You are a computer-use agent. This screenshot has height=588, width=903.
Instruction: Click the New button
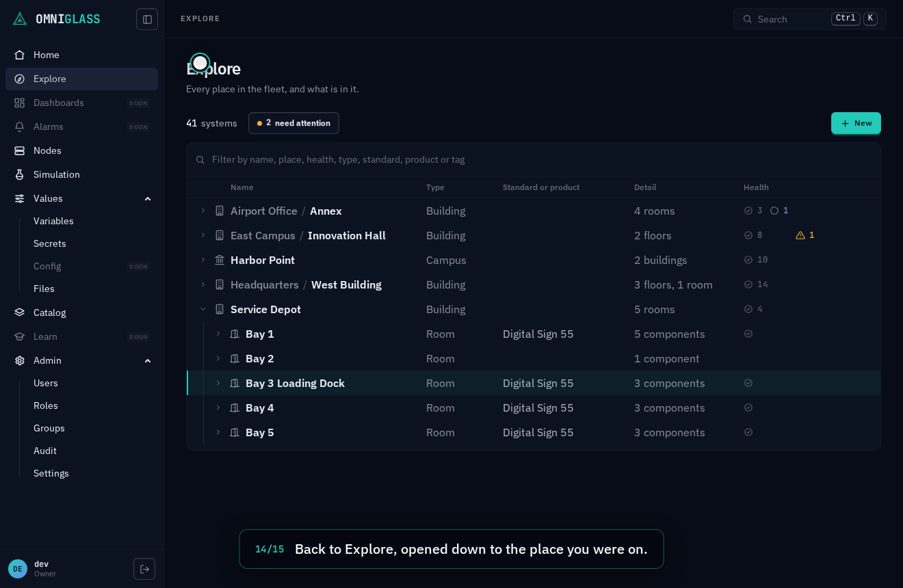click(856, 123)
